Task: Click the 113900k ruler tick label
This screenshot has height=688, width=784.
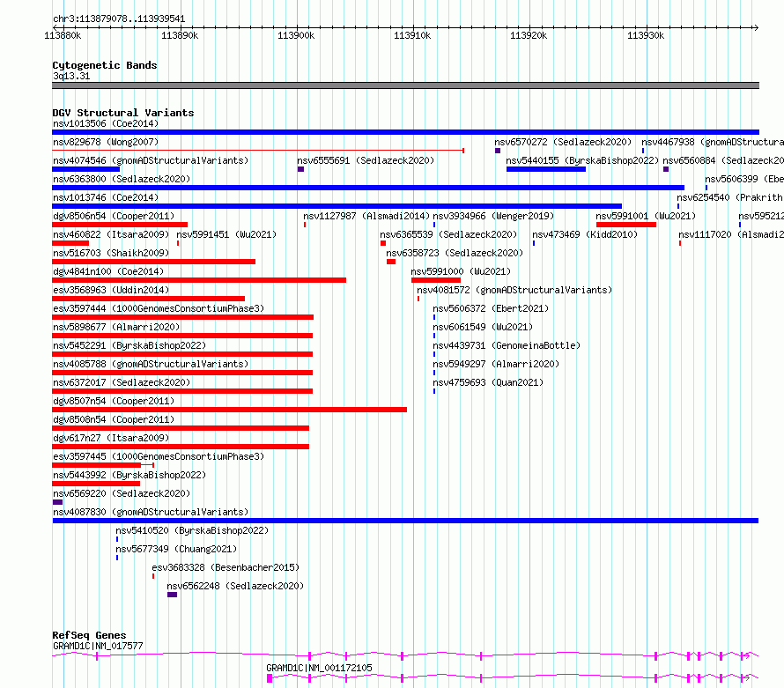Action: click(x=296, y=35)
